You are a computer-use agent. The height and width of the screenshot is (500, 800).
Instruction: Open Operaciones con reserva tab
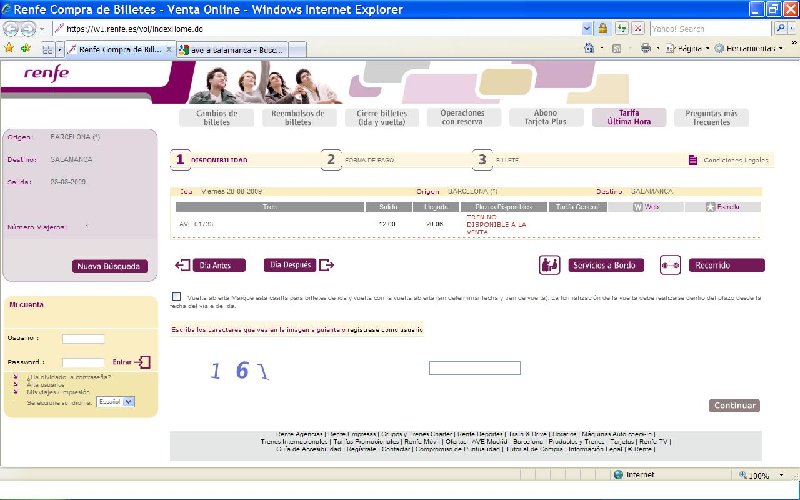463,117
